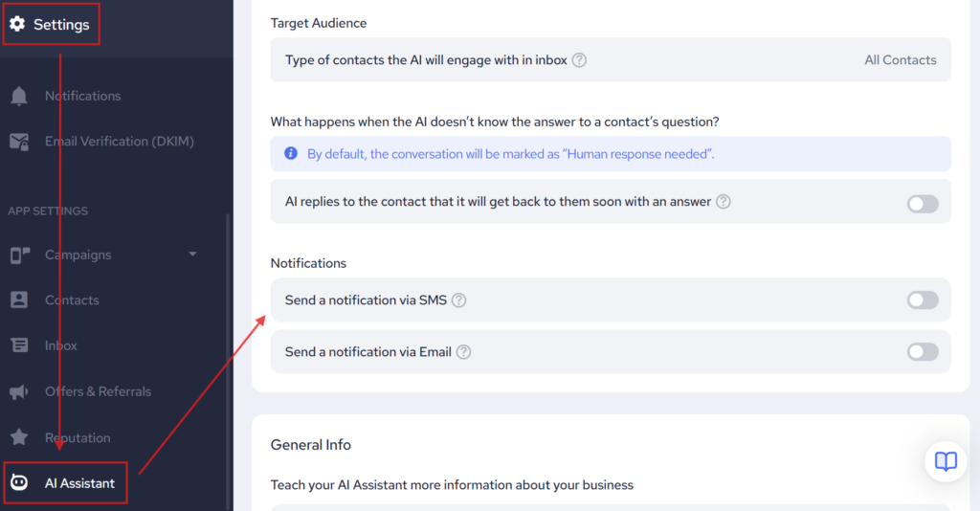The height and width of the screenshot is (511, 980).
Task: Click help icon beside SMS notification
Action: (x=459, y=300)
